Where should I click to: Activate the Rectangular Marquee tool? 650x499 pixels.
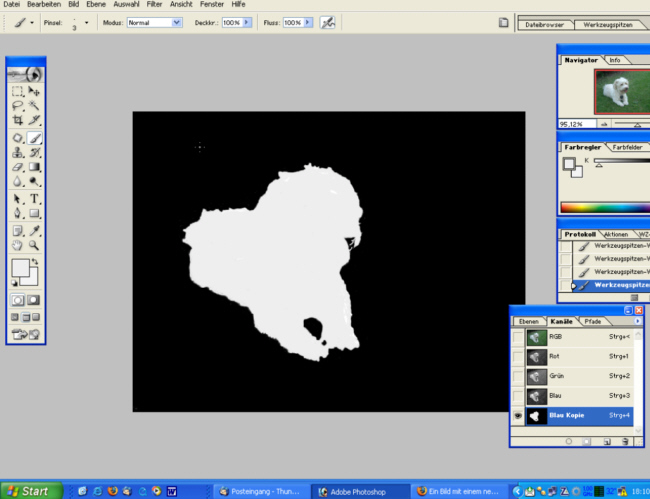coord(18,91)
